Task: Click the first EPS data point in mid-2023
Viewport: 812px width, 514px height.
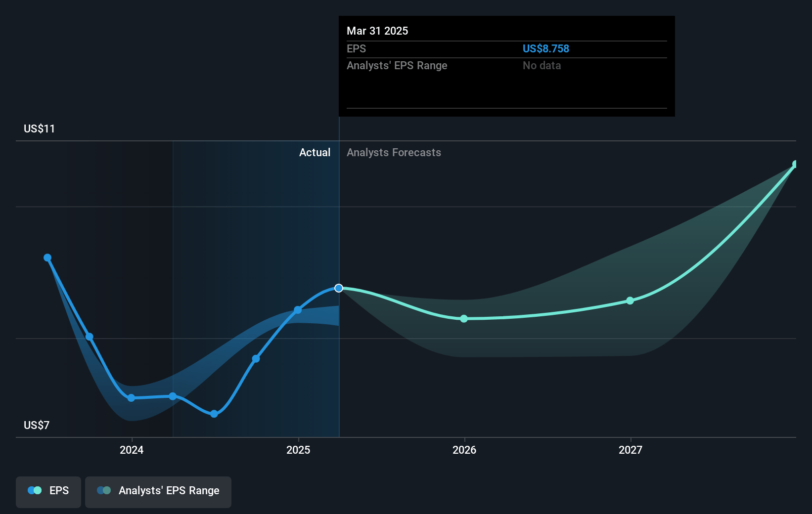Action: (47, 257)
